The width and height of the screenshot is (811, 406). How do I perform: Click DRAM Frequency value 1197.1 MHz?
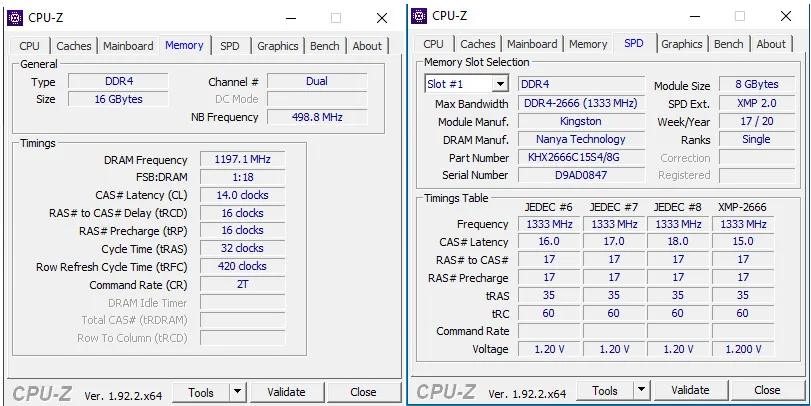coord(243,159)
